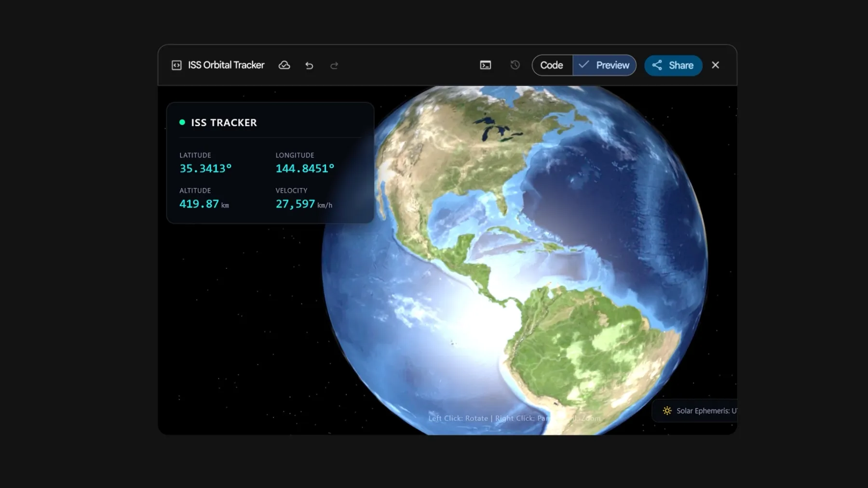Open the terminal console icon

[x=485, y=65]
